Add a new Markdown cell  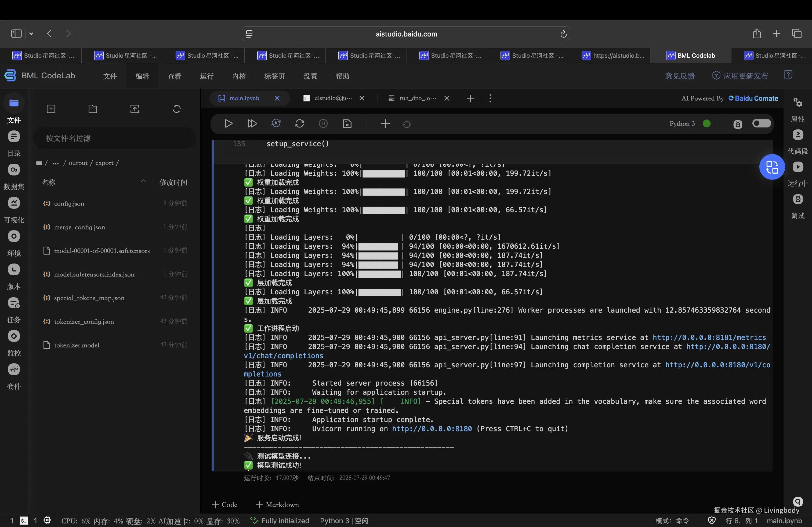(277, 504)
